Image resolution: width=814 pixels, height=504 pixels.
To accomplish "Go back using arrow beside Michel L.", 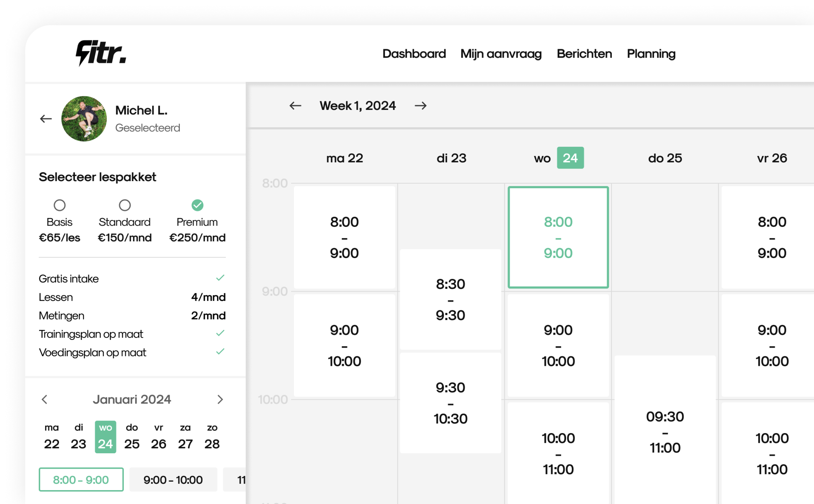I will [x=46, y=119].
